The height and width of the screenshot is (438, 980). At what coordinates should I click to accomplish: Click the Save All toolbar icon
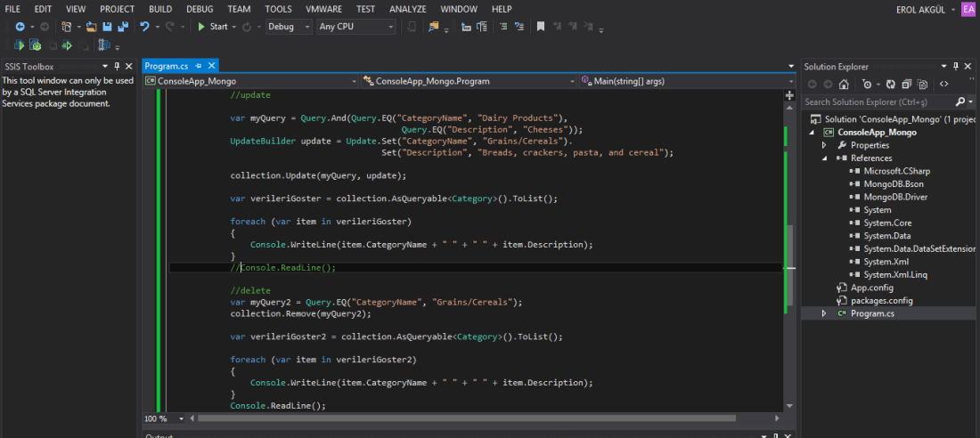click(121, 27)
